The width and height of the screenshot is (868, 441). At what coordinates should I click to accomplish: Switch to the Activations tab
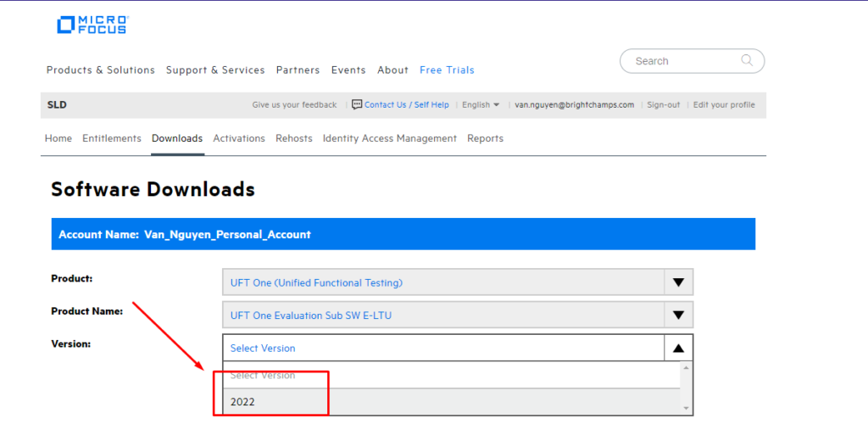coord(239,138)
